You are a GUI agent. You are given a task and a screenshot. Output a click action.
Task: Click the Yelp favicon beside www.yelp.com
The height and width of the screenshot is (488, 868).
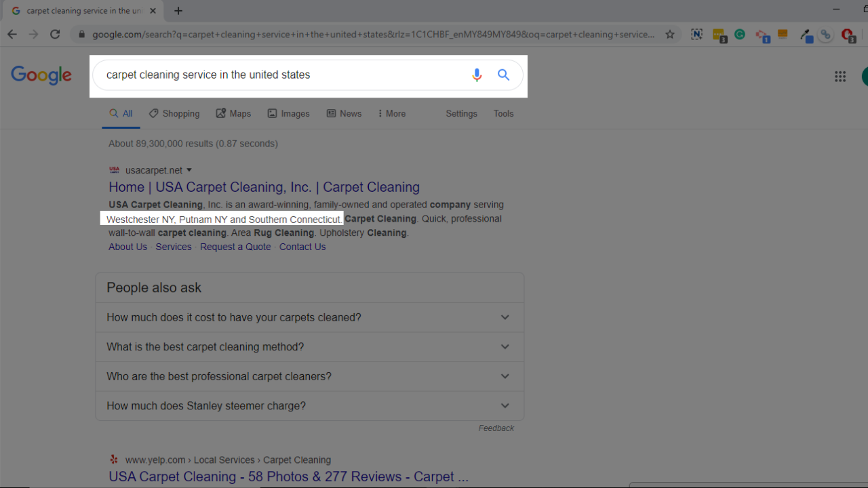[114, 460]
